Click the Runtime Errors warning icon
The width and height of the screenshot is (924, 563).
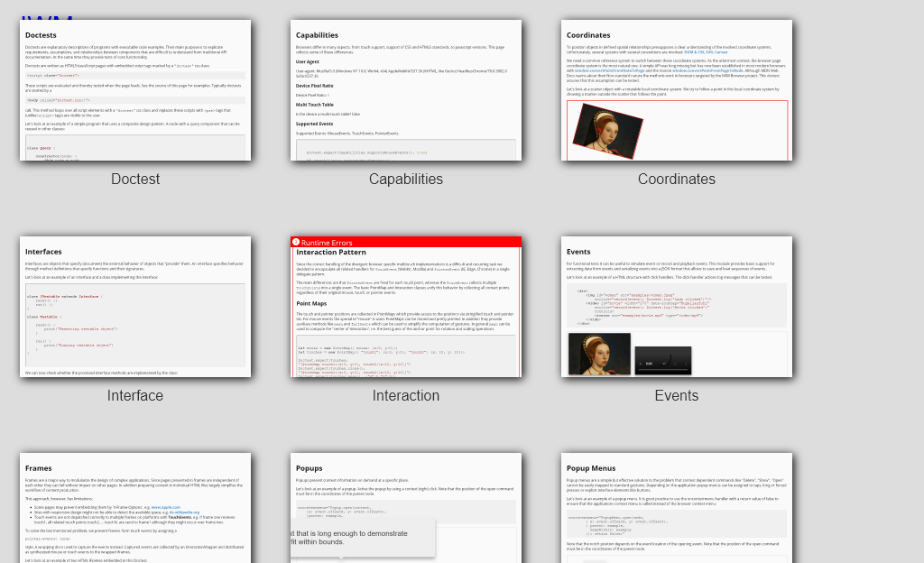tap(295, 243)
